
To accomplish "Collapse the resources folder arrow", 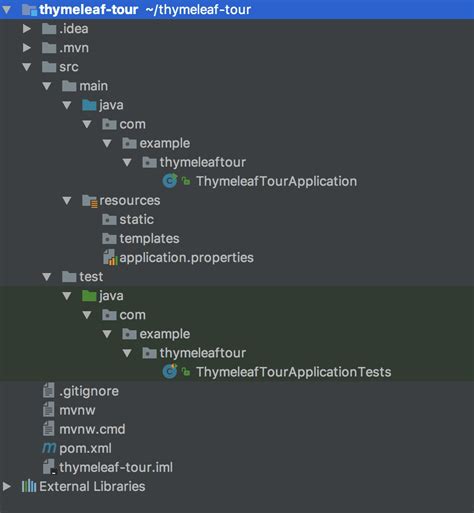I will [67, 201].
